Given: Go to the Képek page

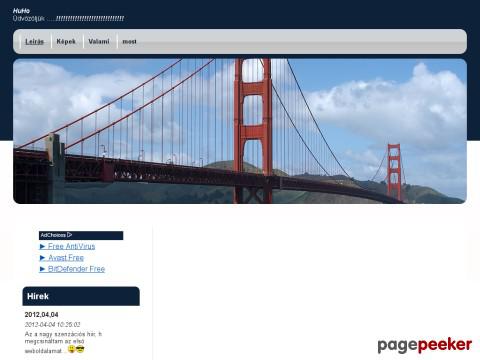Looking at the screenshot, I should click(66, 41).
